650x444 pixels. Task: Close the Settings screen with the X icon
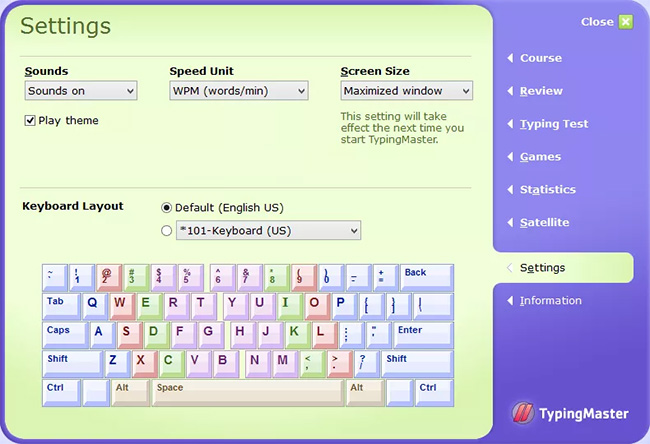[x=626, y=22]
